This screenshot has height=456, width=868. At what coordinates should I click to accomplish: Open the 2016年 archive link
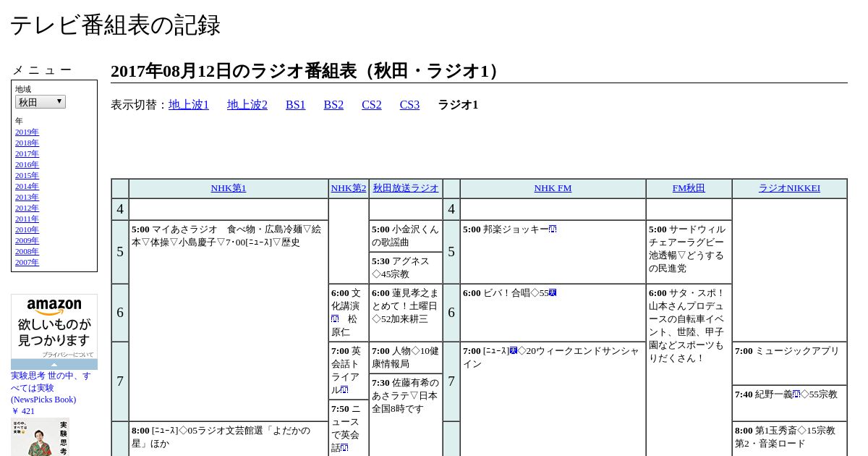pos(27,165)
